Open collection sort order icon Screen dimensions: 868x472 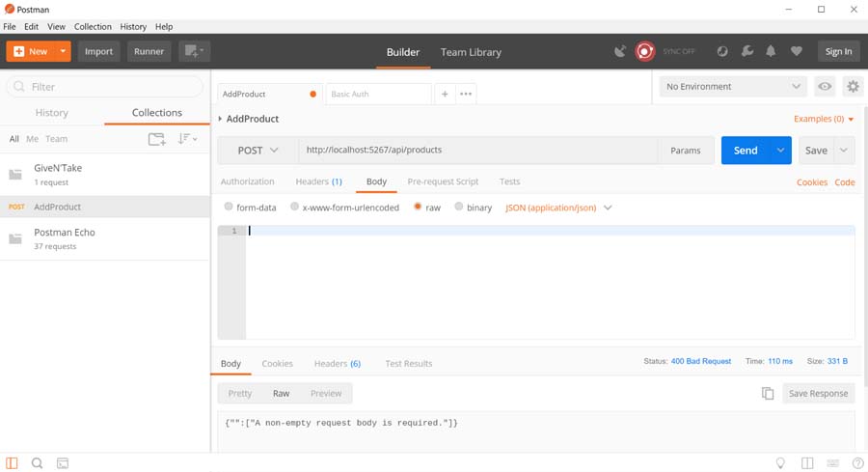187,139
